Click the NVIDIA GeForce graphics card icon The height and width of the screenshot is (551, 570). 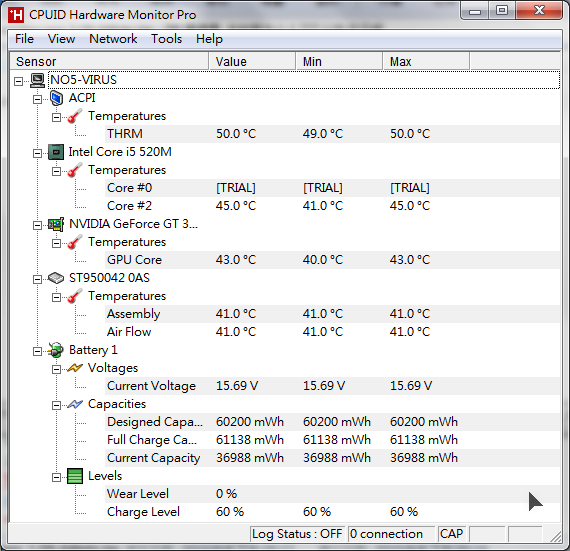[56, 224]
